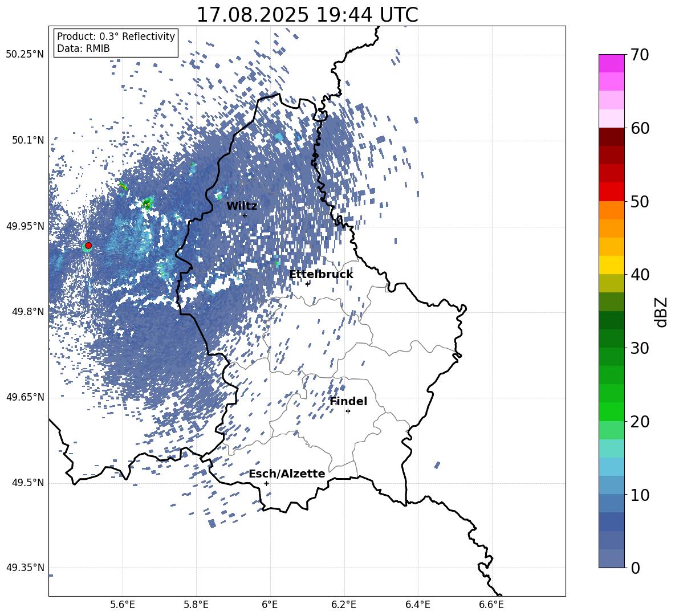
Task: Click the title 17.08.2025 19:44 UTC
Action: [307, 15]
